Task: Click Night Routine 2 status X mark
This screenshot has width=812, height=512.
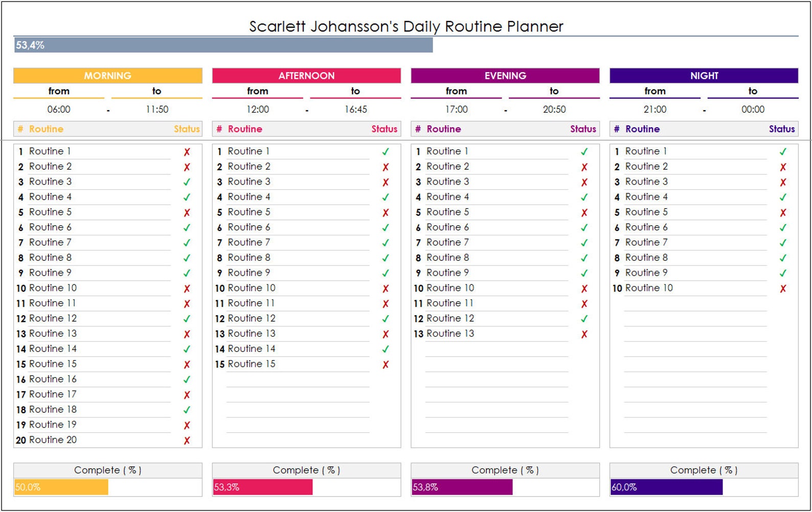Action: coord(783,167)
